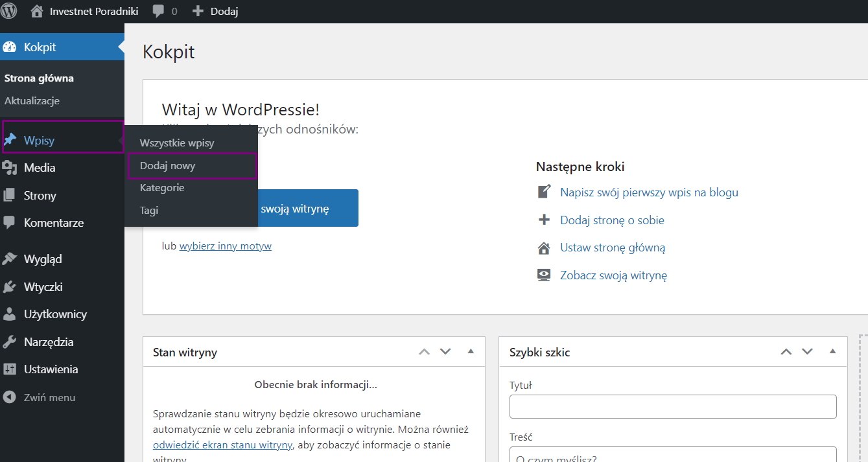Click the Wtyczki plug icon
This screenshot has height=462, width=868.
[10, 287]
